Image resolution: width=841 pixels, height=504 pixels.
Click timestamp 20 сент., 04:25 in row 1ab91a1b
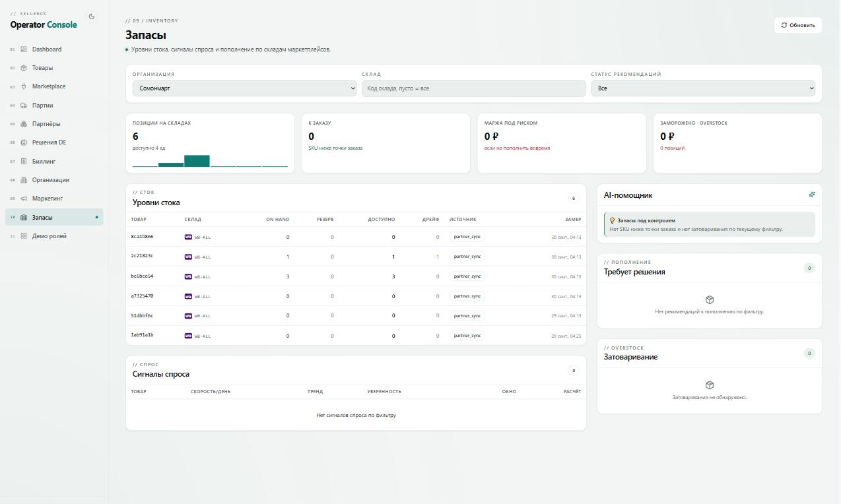566,336
